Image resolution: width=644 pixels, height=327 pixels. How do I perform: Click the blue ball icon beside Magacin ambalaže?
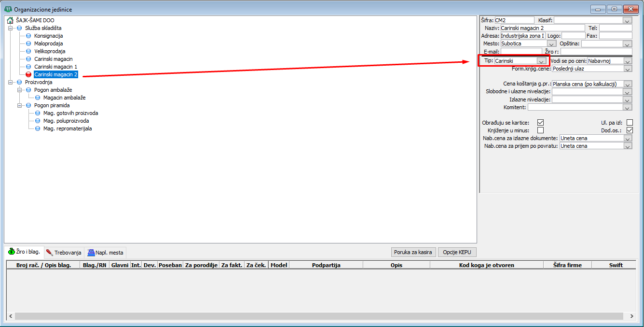38,98
